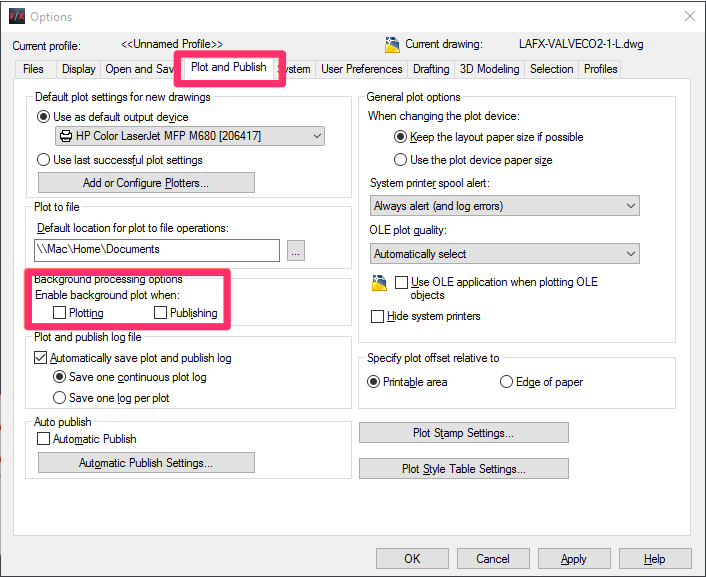Open Plot Stamp Settings

[x=464, y=433]
